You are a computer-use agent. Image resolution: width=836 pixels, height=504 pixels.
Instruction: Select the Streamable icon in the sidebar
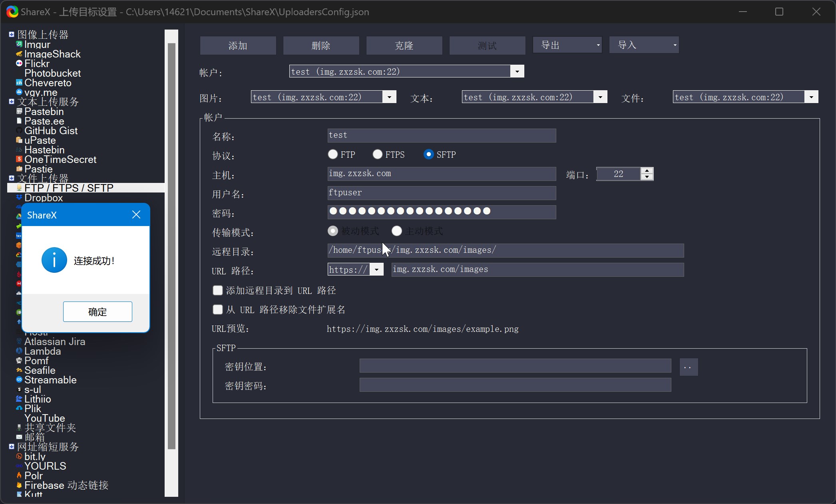[x=19, y=379]
